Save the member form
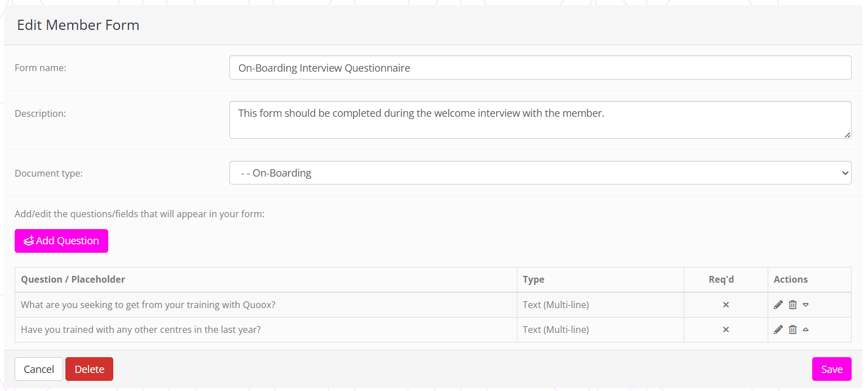The width and height of the screenshot is (868, 391). click(831, 369)
